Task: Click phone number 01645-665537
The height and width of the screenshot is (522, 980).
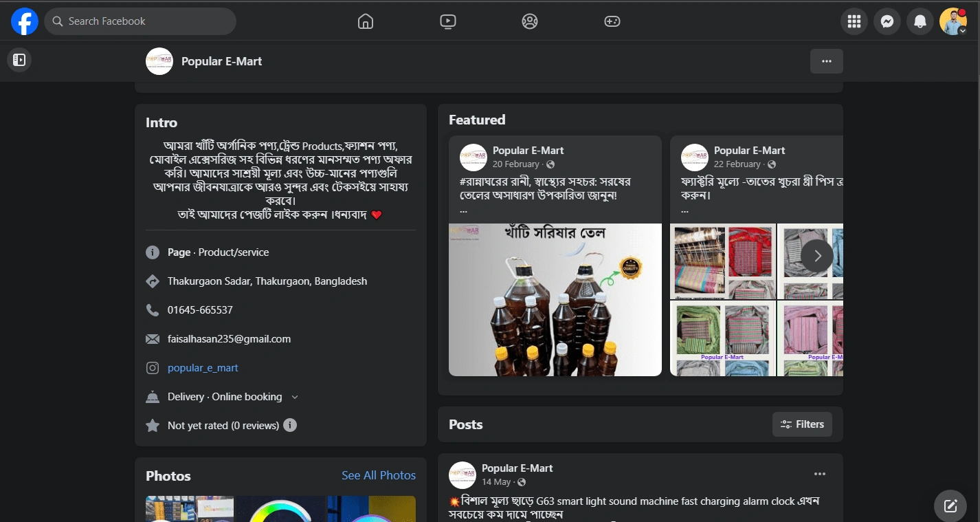Action: click(200, 310)
